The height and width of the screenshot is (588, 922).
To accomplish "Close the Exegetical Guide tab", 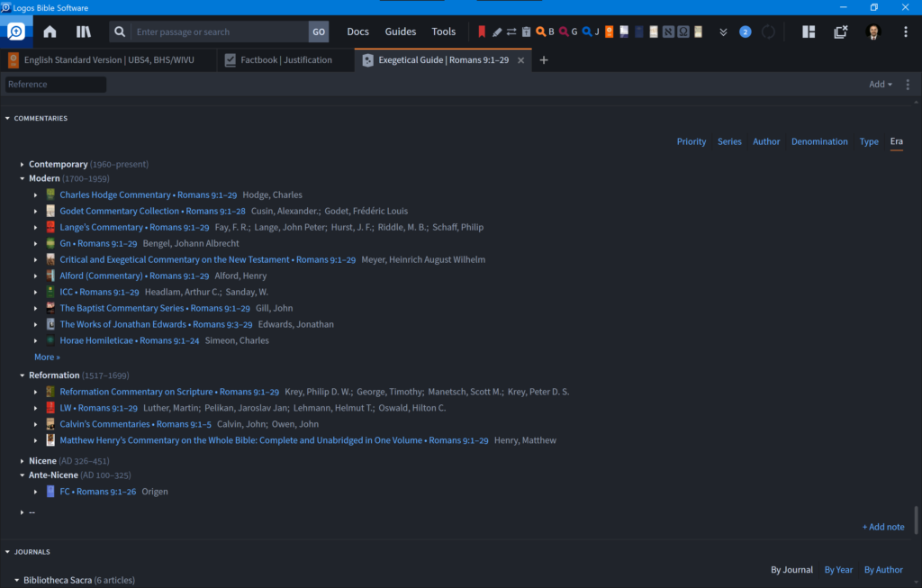I will coord(521,60).
